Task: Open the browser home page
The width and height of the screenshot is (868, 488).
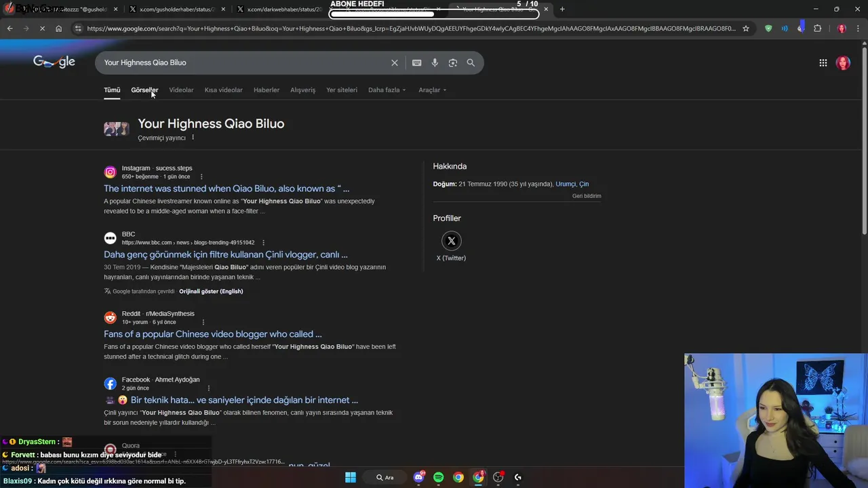Action: tap(58, 28)
